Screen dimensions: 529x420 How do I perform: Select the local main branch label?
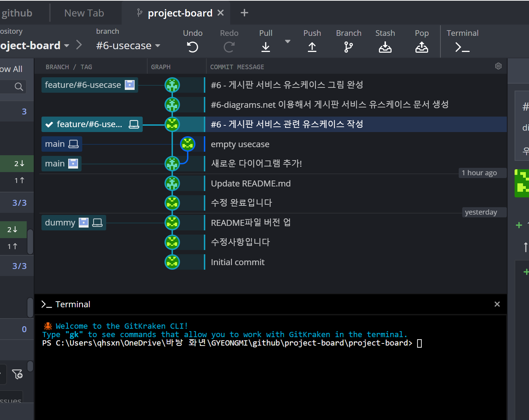coord(62,144)
